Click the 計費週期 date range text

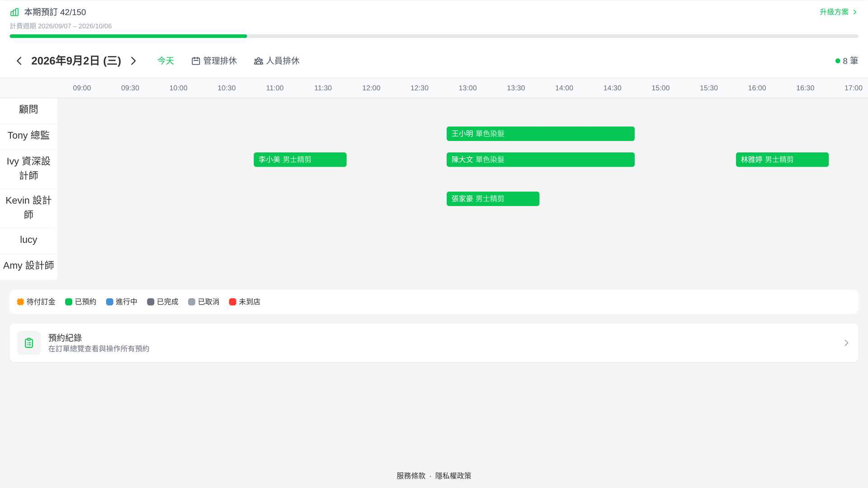coord(61,26)
